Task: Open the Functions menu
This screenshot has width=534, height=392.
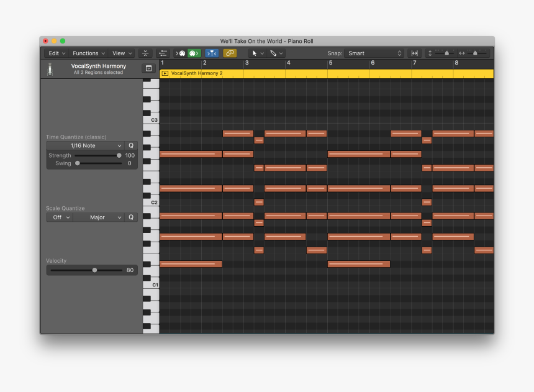Action: click(x=88, y=53)
